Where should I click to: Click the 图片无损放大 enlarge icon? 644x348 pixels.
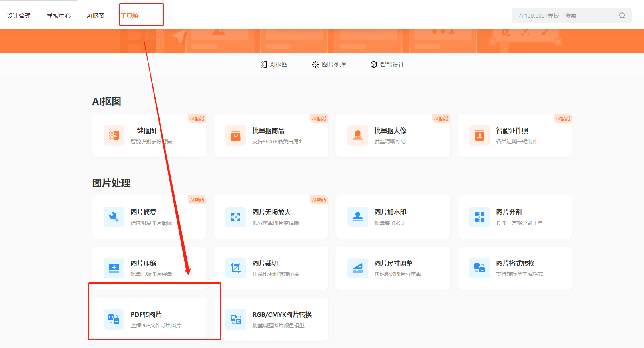[x=236, y=217]
